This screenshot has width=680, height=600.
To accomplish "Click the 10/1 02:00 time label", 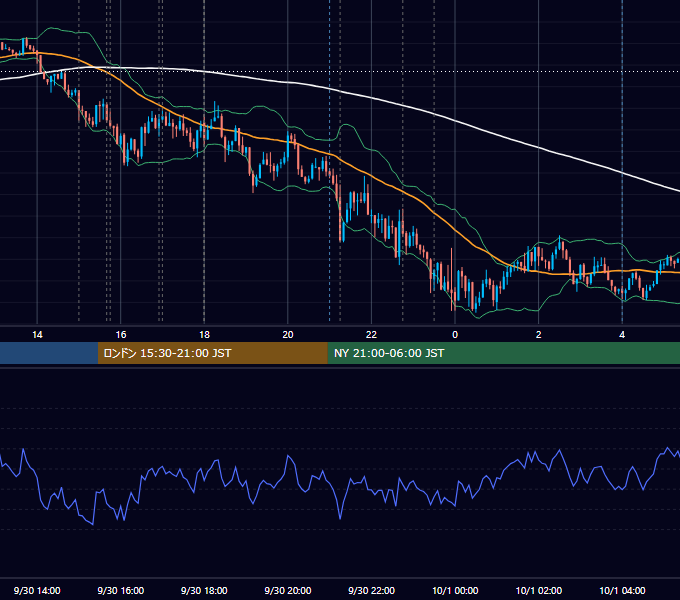I will 539,590.
